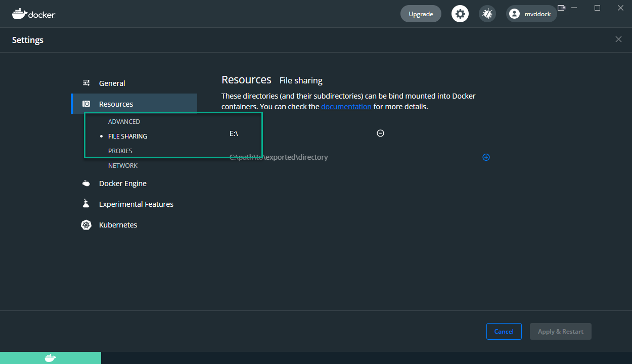Open the mvddock account avatar icon
This screenshot has height=364, width=632.
point(514,14)
